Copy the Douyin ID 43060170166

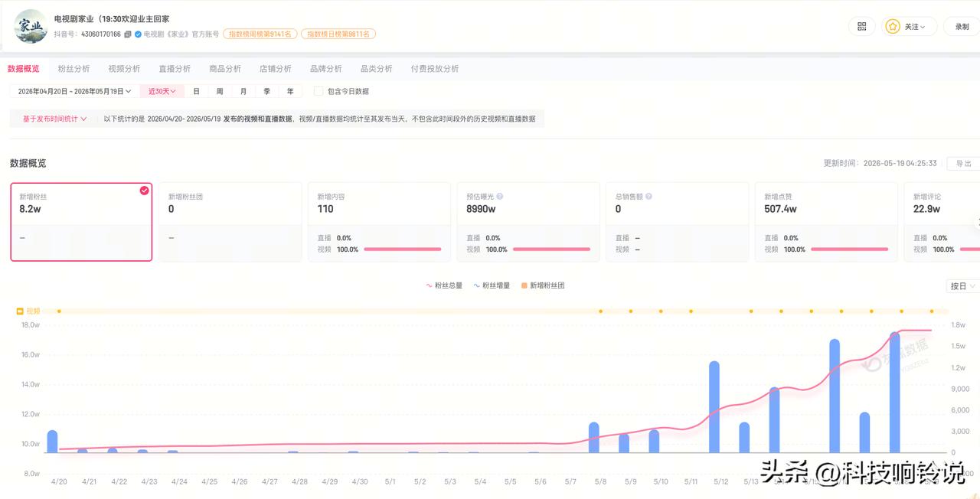click(128, 34)
